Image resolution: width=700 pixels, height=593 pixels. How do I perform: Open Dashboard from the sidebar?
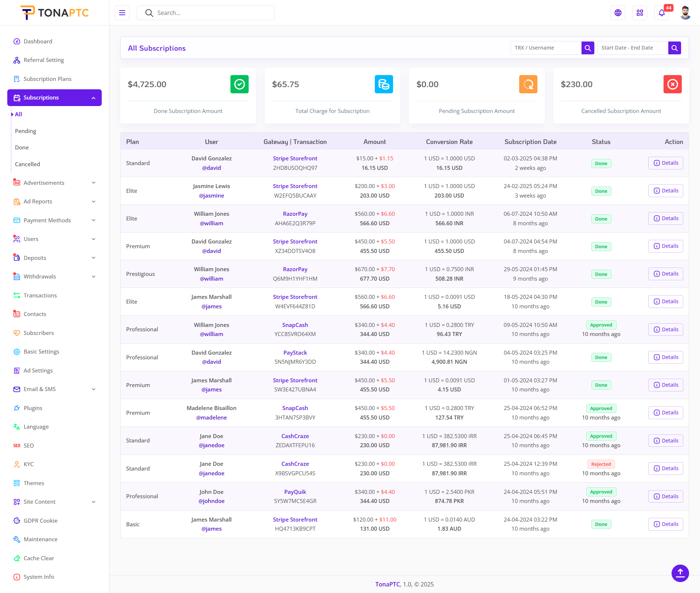38,41
